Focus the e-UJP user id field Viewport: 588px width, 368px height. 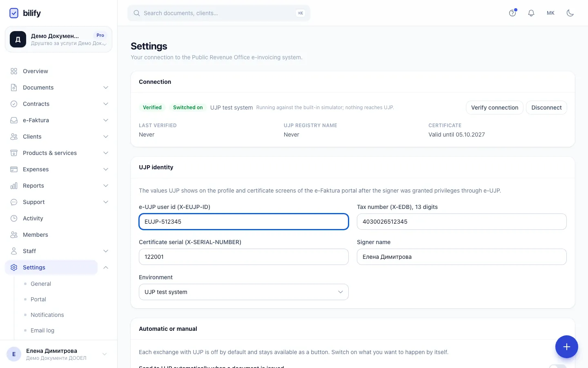coord(244,222)
